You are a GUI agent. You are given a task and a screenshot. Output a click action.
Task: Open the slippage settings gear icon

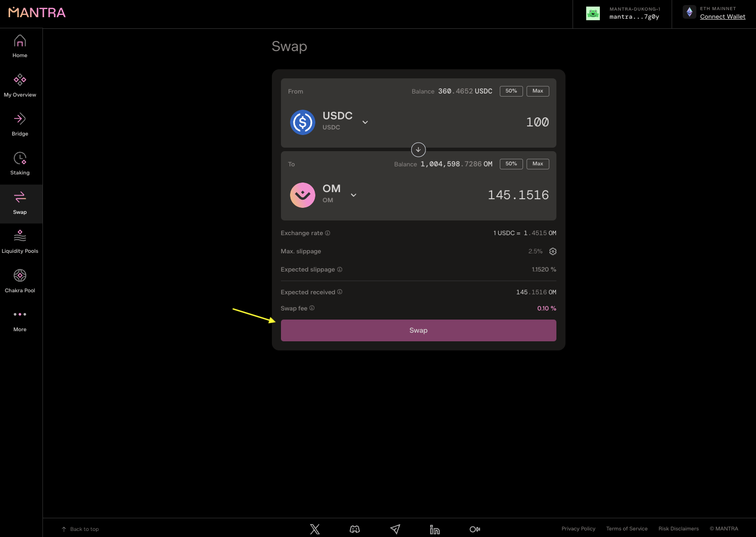[x=553, y=251]
